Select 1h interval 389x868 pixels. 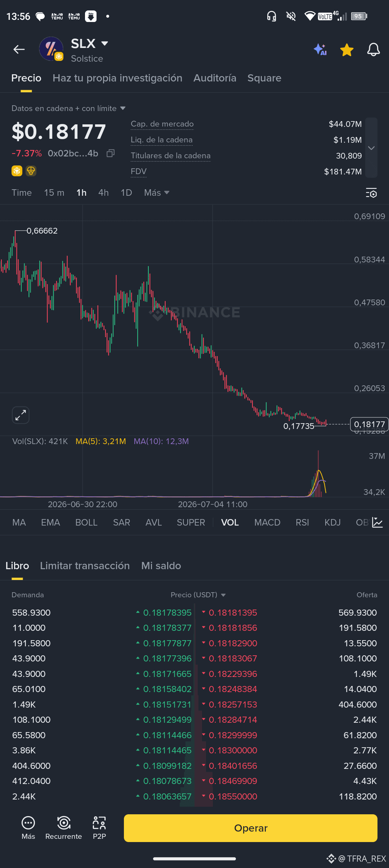81,193
